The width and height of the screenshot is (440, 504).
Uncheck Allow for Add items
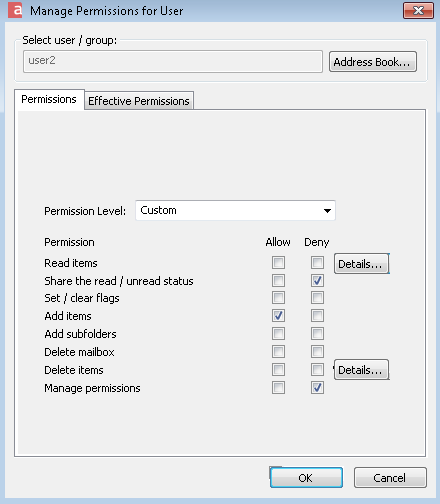[x=278, y=315]
